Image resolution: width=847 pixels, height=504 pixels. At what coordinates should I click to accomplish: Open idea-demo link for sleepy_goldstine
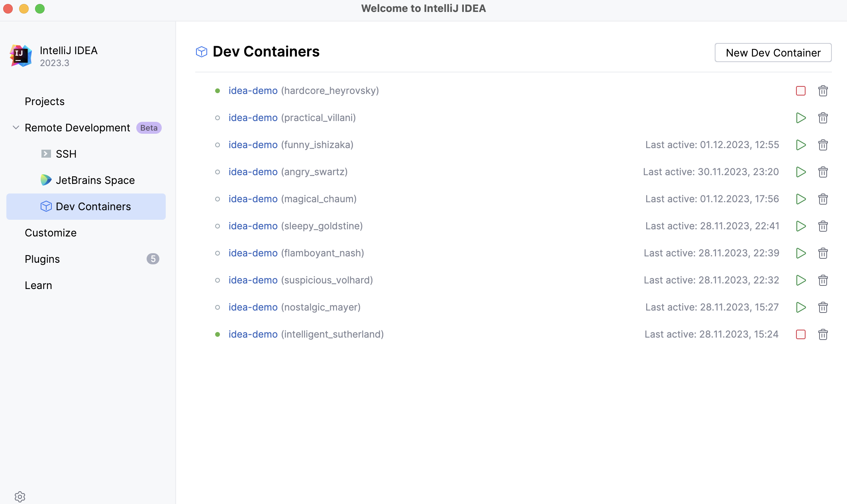click(253, 226)
